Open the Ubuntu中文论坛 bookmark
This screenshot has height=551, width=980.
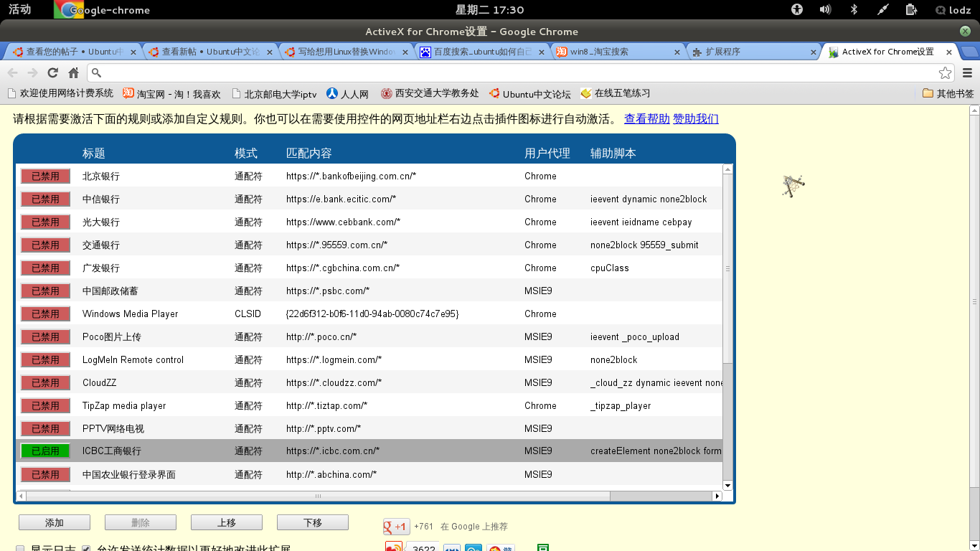(x=529, y=93)
